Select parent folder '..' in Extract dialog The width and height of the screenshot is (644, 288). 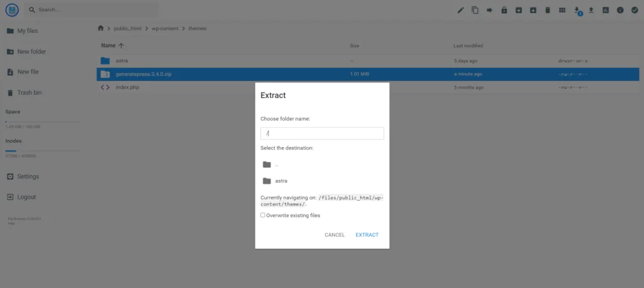click(322, 165)
